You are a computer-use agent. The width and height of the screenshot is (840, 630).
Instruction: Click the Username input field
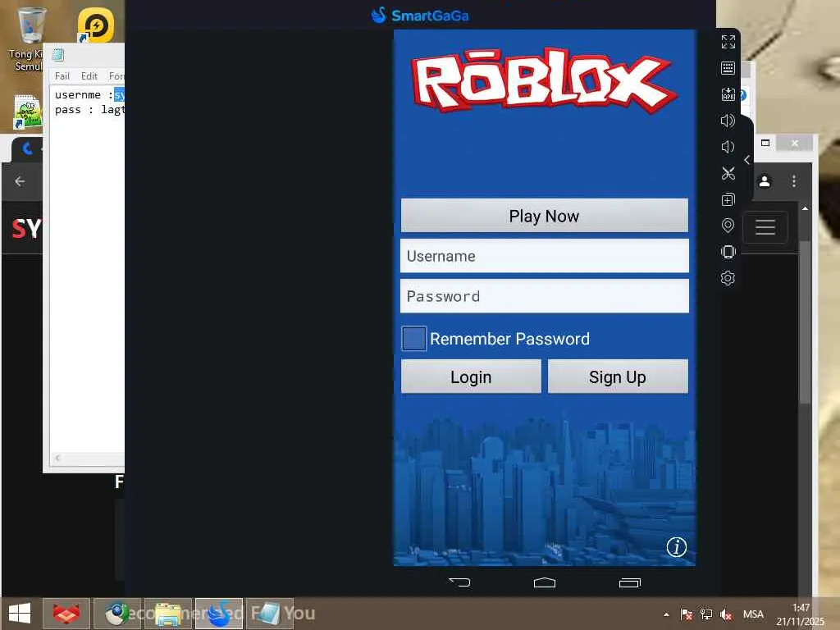[545, 256]
